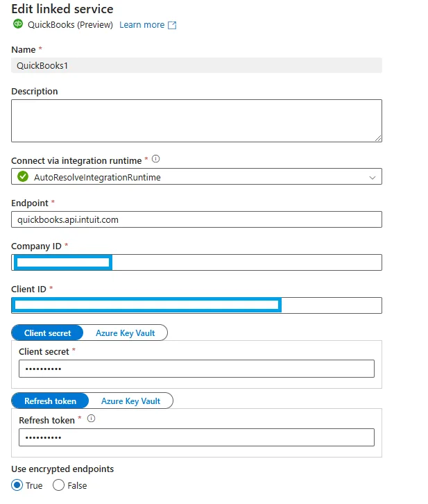Switch to Azure Key Vault for client secret
Screen dimensions: 428x504
126,333
